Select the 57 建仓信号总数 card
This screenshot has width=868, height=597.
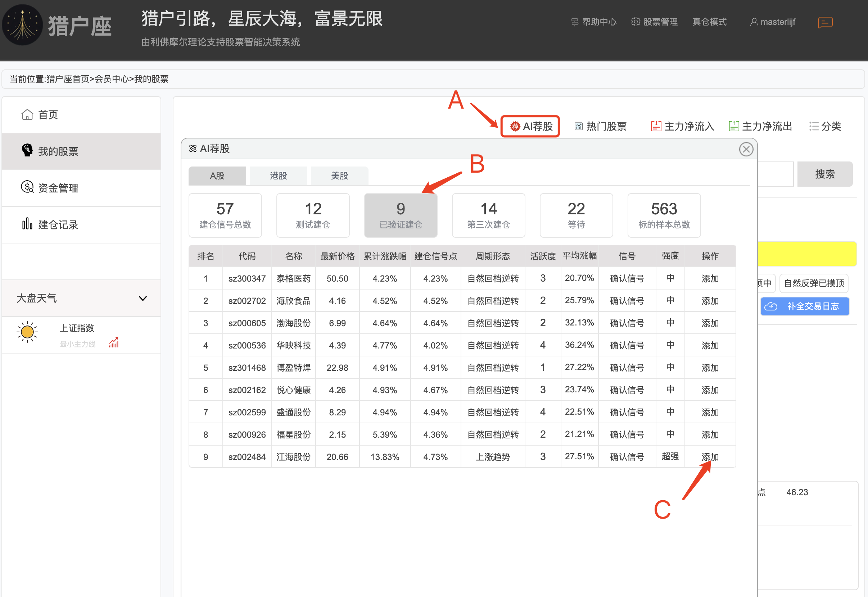[225, 215]
